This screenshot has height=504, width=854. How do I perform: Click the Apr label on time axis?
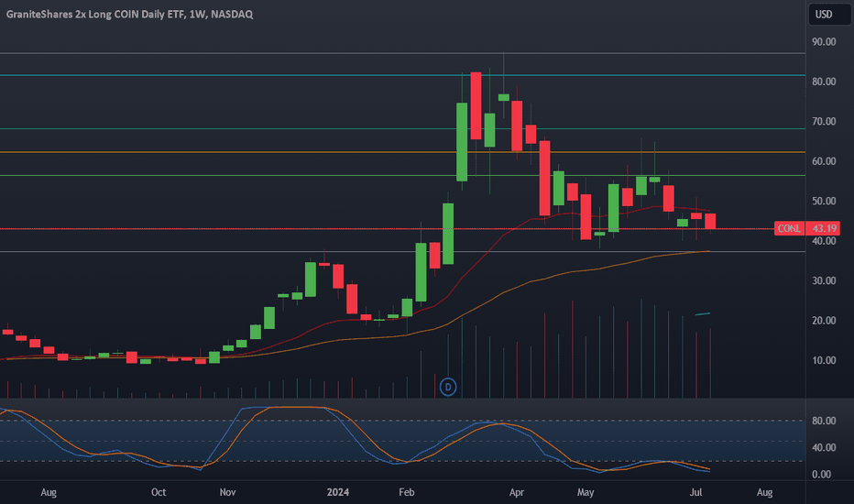pyautogui.click(x=516, y=492)
